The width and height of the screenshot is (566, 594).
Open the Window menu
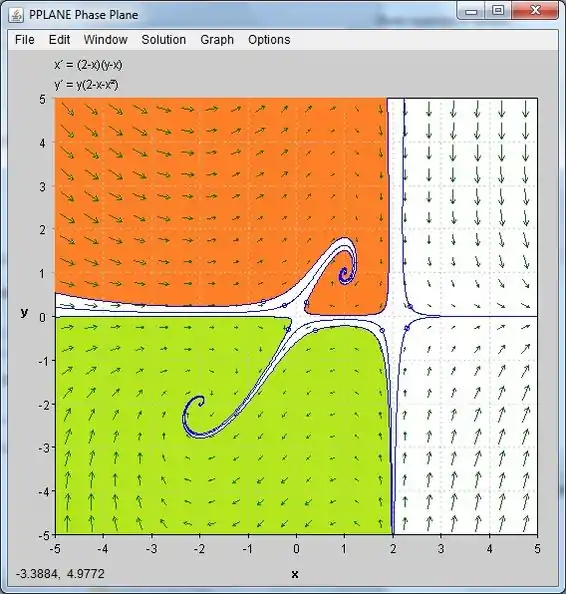pos(106,40)
